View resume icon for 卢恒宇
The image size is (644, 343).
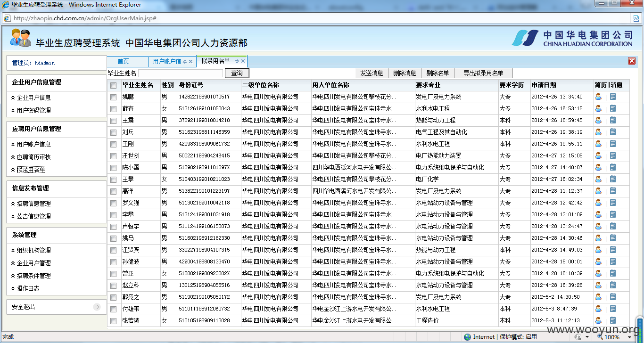(x=598, y=226)
